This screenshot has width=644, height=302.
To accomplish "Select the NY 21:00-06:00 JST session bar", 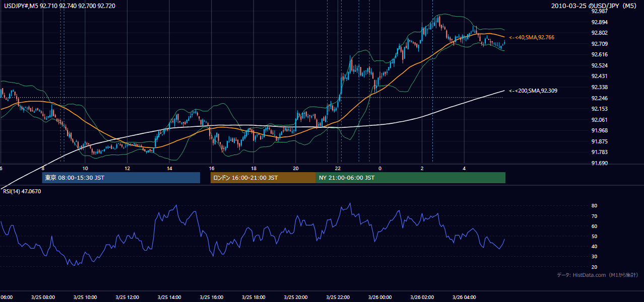I will pyautogui.click(x=411, y=178).
